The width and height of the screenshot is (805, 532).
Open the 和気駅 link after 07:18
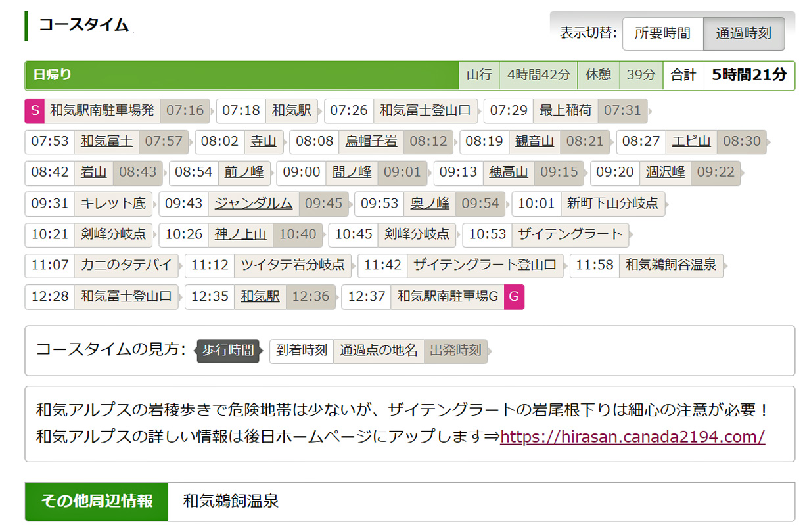tap(292, 110)
